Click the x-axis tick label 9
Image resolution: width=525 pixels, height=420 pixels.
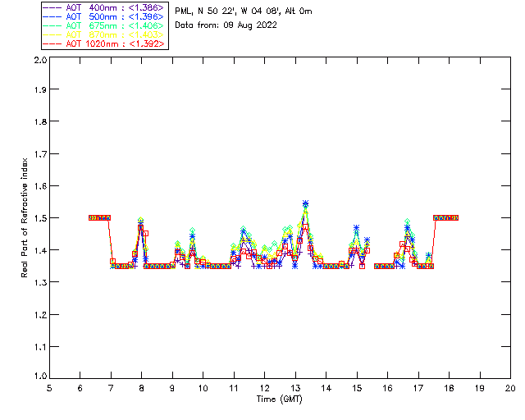[x=172, y=388]
